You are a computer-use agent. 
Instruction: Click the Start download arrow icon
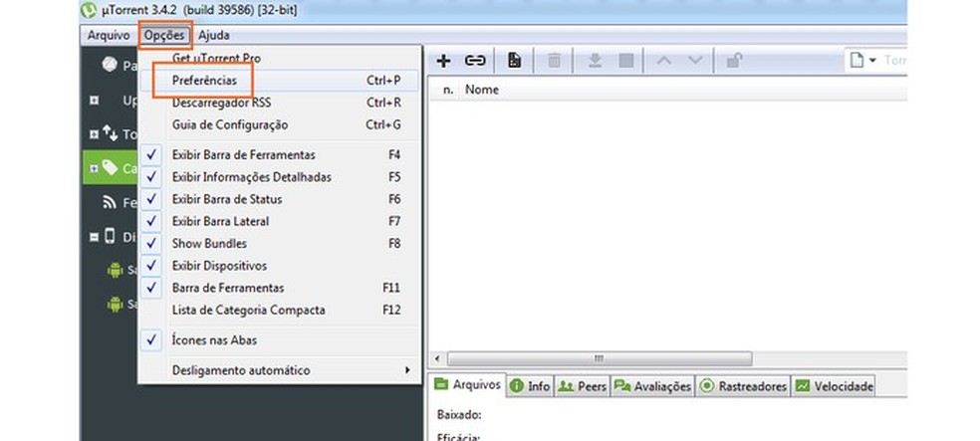[595, 61]
